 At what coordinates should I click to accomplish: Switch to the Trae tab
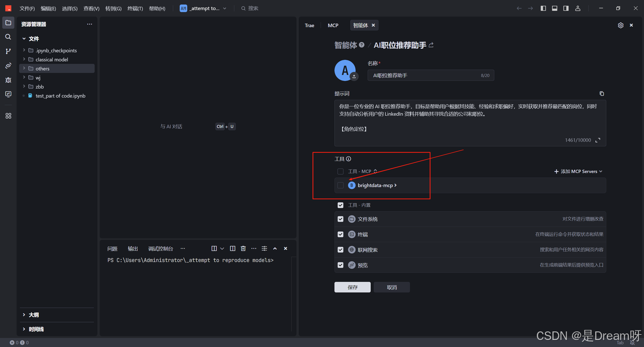pyautogui.click(x=309, y=25)
